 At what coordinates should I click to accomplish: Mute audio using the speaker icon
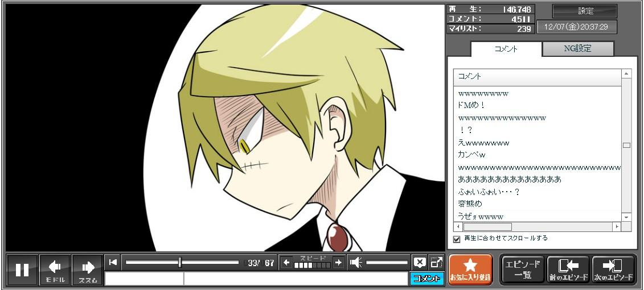tap(356, 262)
